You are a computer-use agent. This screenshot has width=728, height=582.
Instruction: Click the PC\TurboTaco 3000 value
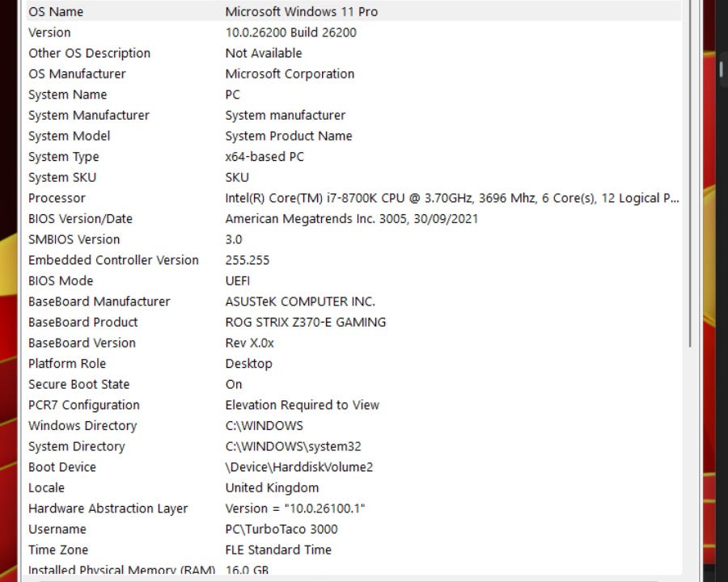(281, 529)
